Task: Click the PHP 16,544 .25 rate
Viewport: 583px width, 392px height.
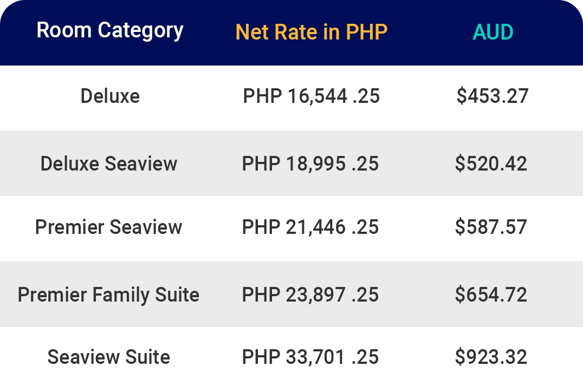Action: point(311,96)
